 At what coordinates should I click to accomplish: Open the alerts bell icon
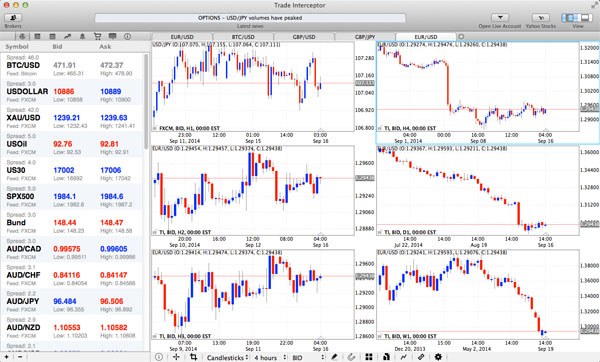pos(82,36)
